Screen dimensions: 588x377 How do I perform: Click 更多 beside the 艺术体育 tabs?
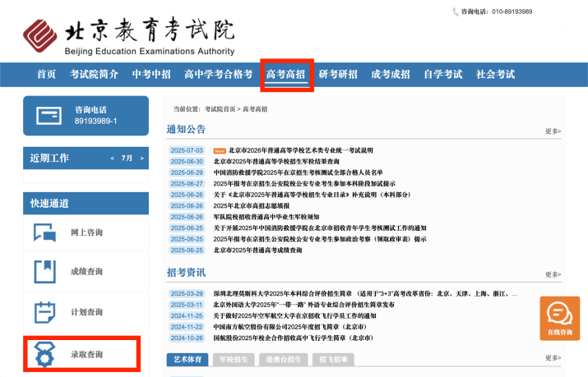(x=553, y=358)
